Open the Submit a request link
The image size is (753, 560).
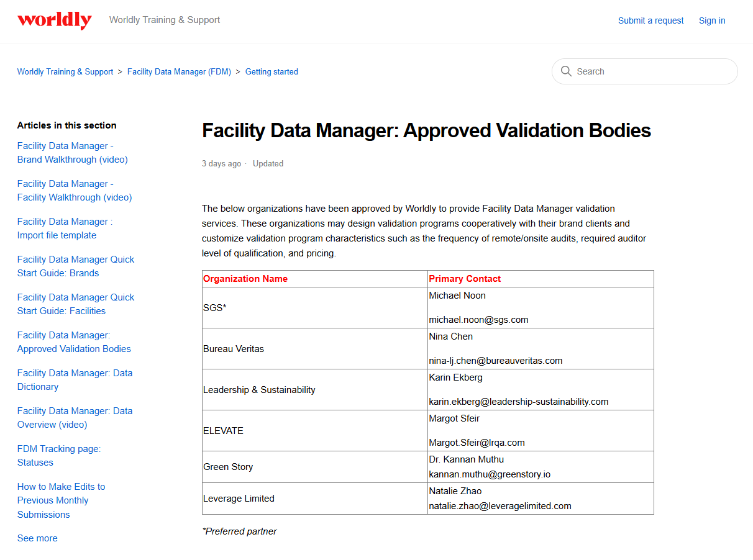coord(650,20)
